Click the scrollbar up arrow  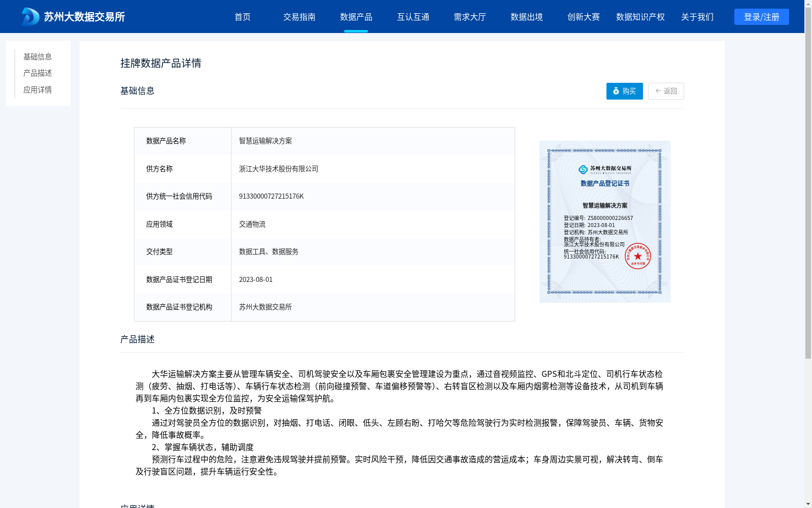point(808,4)
